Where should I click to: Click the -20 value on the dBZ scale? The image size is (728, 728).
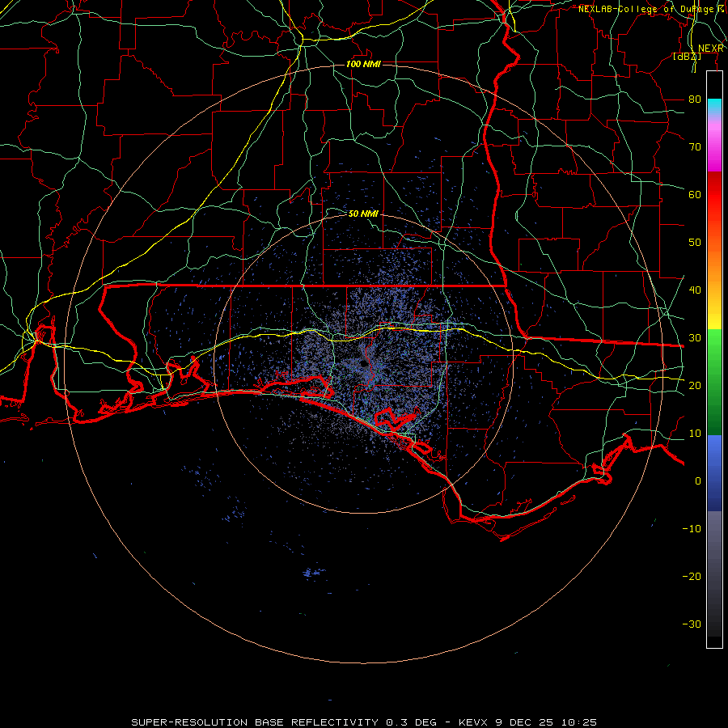click(692, 577)
